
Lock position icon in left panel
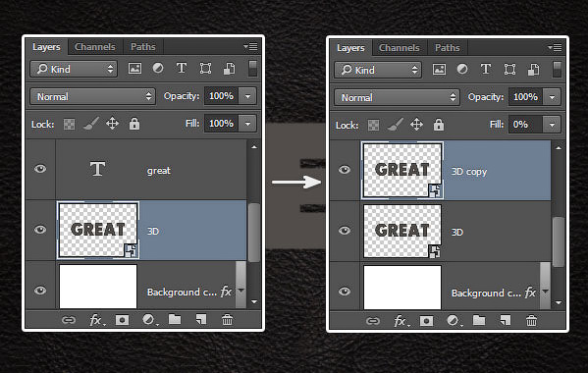(x=113, y=124)
